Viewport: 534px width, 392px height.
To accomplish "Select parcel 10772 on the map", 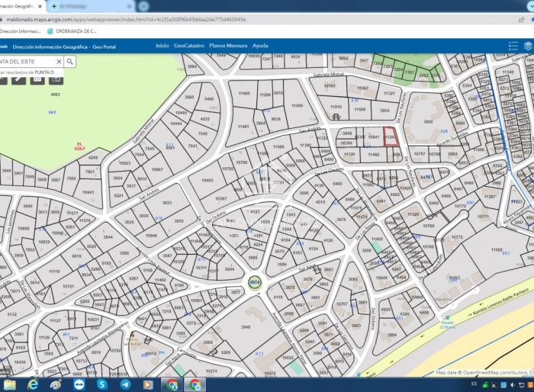I will (x=457, y=236).
